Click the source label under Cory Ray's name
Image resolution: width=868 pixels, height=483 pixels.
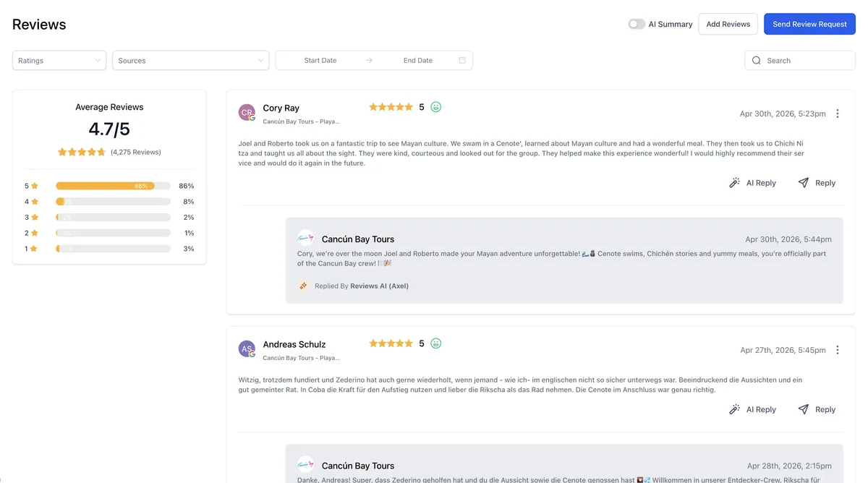301,121
